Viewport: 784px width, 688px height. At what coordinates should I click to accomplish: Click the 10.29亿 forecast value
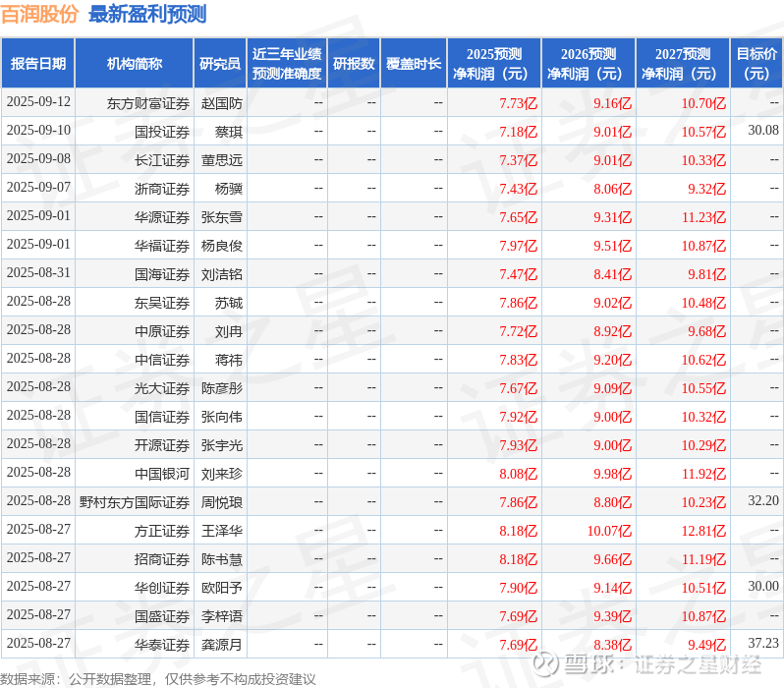(703, 446)
